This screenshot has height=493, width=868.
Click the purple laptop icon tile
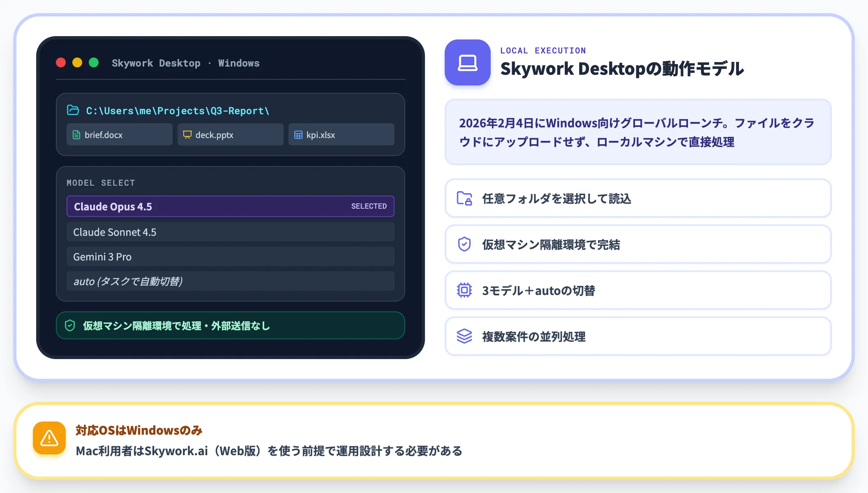point(468,62)
